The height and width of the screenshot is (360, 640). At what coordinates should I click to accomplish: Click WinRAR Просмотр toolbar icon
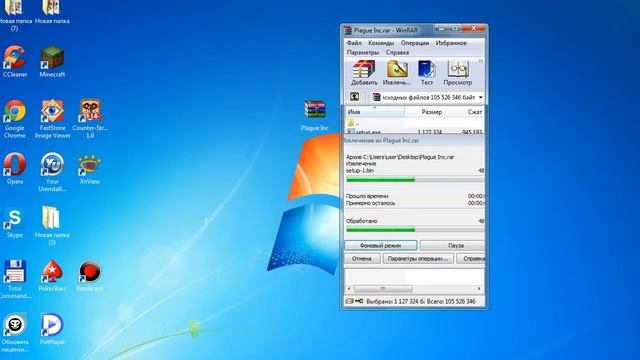coord(458,73)
